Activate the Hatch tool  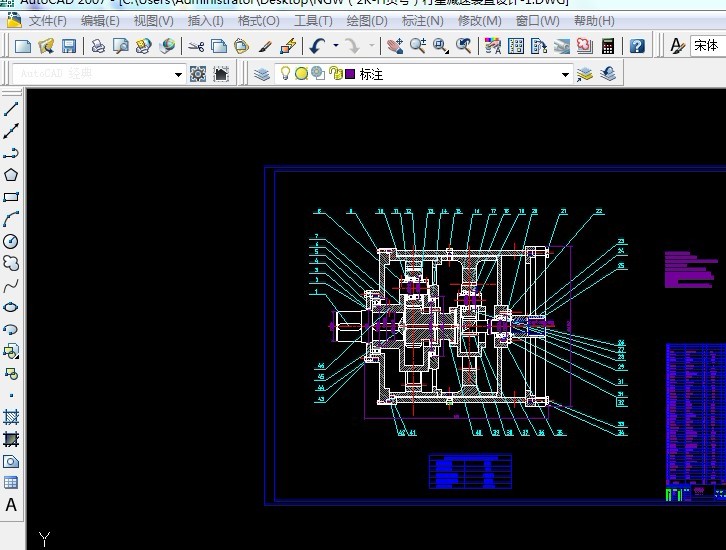coord(11,417)
